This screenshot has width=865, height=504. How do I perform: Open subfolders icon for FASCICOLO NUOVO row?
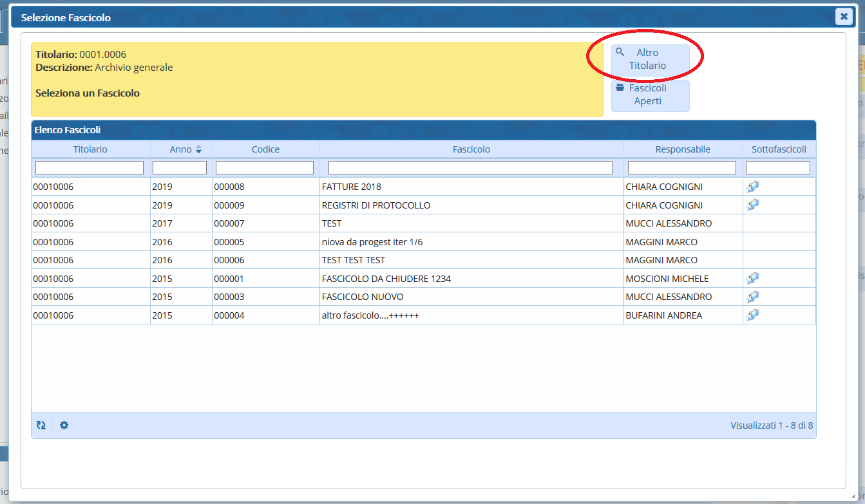point(752,297)
